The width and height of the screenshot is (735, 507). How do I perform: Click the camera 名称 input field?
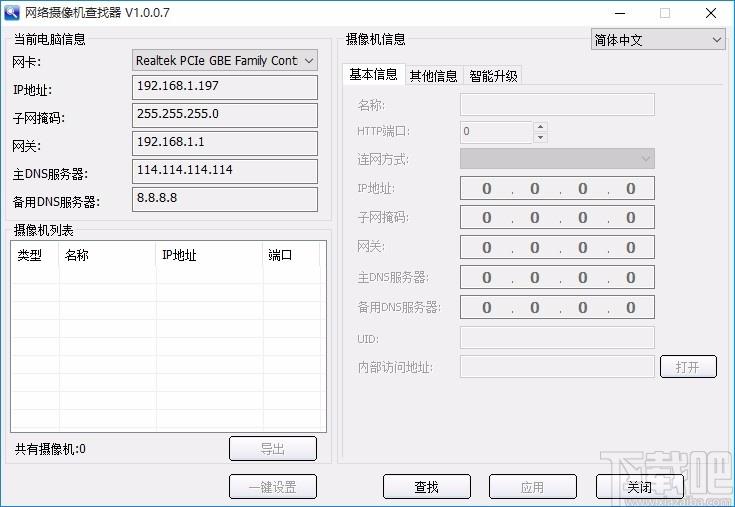pos(557,104)
